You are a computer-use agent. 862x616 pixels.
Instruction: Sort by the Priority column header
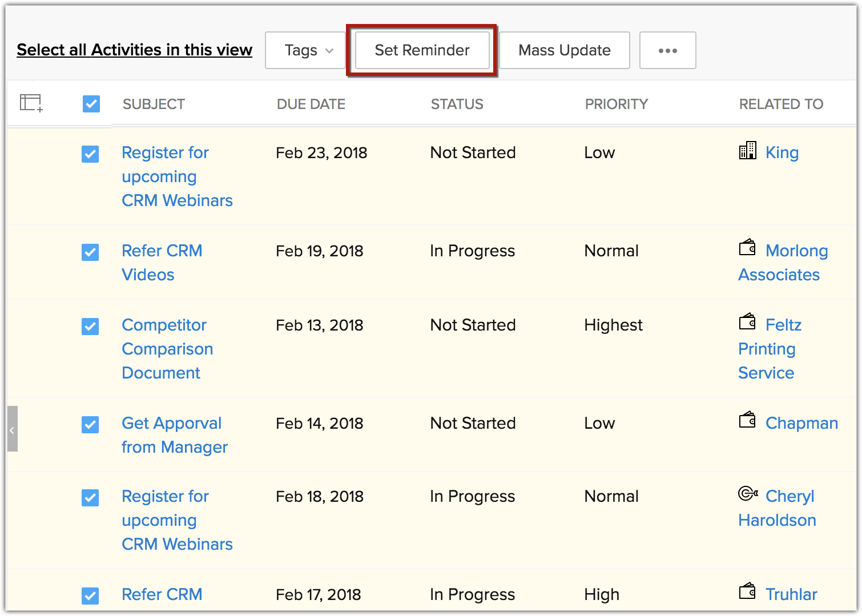point(616,104)
